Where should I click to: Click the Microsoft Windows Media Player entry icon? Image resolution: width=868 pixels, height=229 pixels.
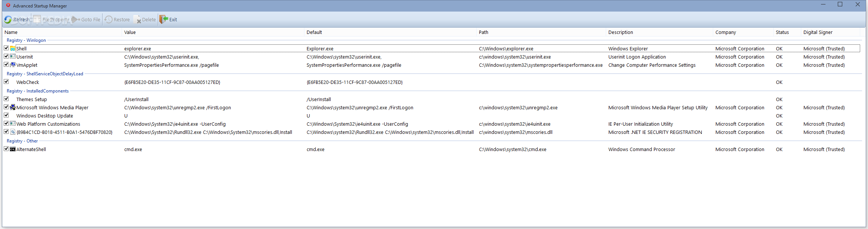click(x=13, y=107)
